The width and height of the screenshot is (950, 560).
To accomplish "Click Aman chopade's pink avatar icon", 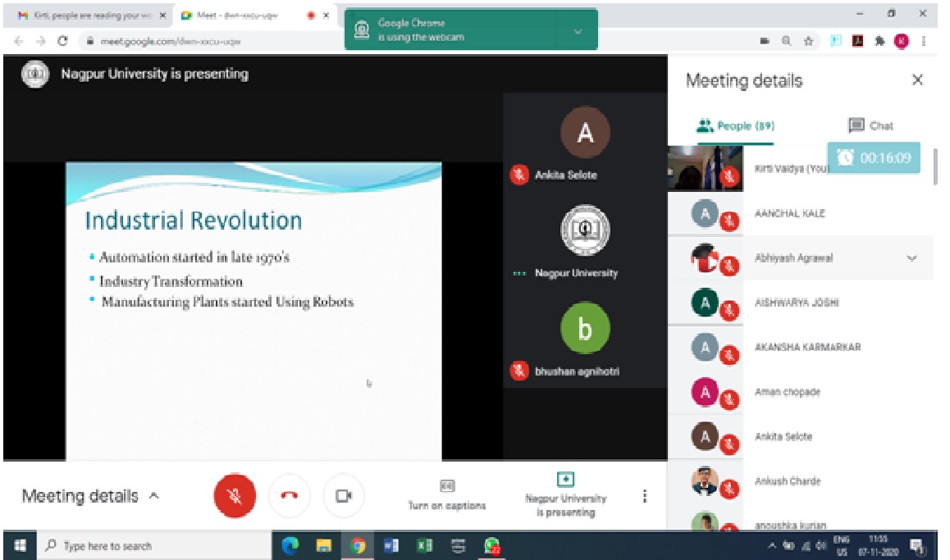I will click(705, 392).
